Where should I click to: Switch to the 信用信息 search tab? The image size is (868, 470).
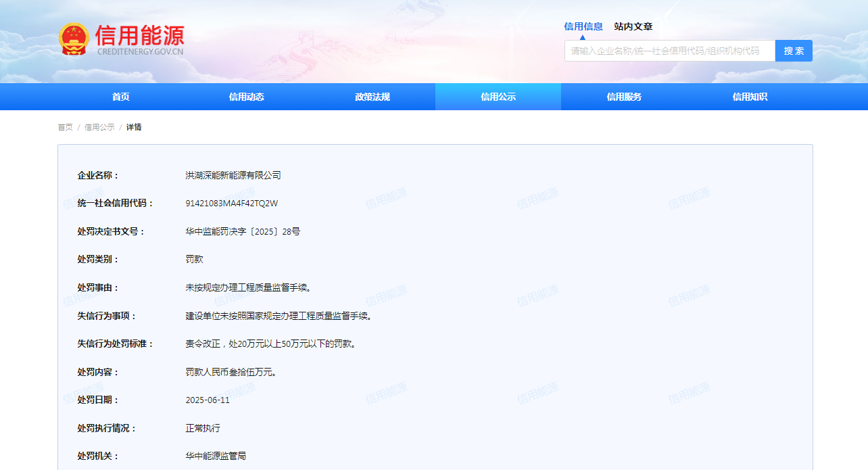583,26
